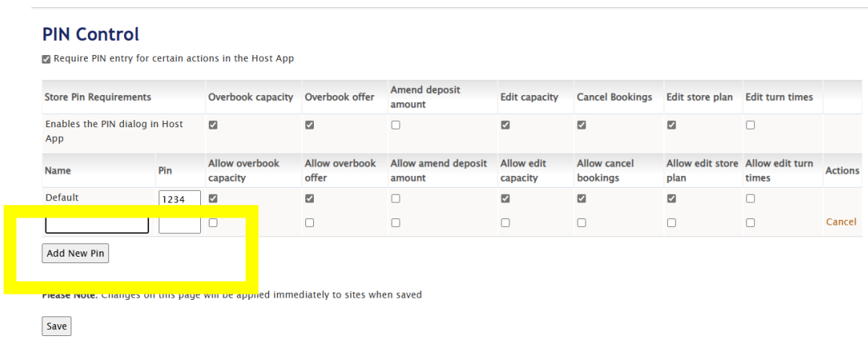Check new PIN row allow overbook capacity
The height and width of the screenshot is (340, 868).
213,223
